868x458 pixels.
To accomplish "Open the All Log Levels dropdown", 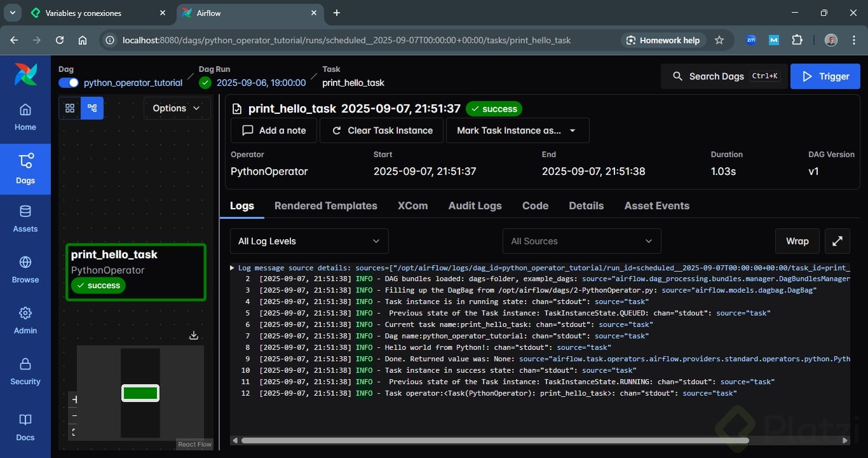I will 309,241.
